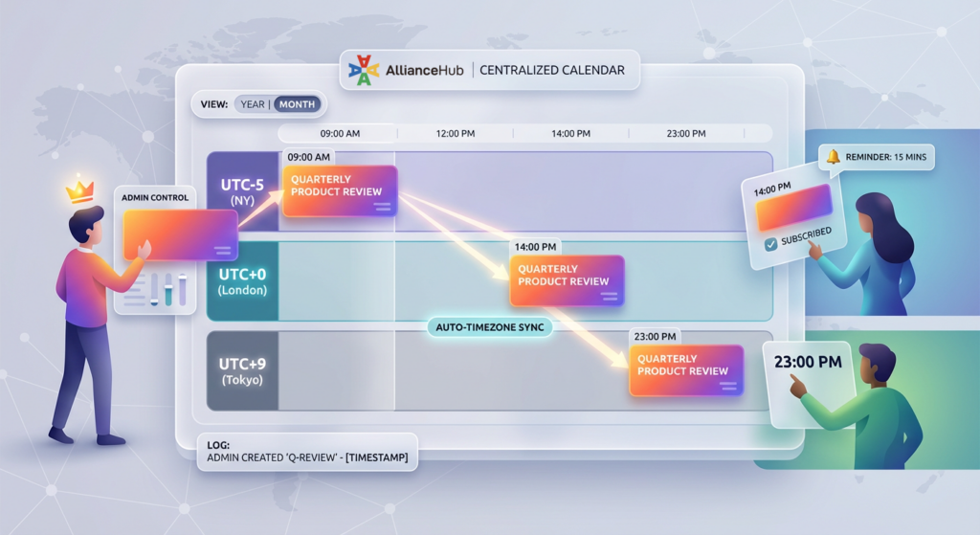Click menu lines on Admin Control card
Image resolution: width=980 pixels, height=535 pixels.
coord(223,251)
